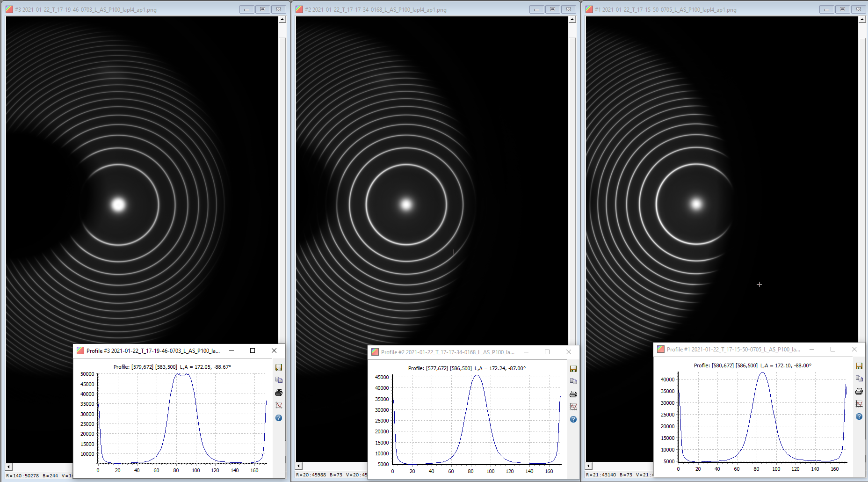868x482 pixels.
Task: Open chart options in the Profile #1 window
Action: (859, 404)
